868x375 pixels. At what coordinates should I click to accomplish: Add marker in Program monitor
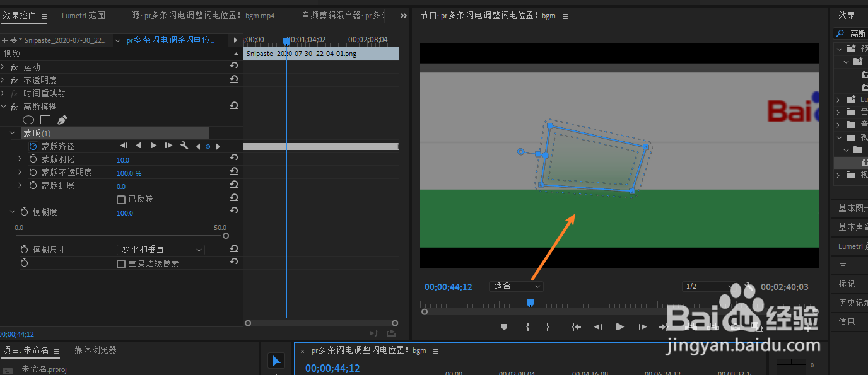click(x=504, y=326)
